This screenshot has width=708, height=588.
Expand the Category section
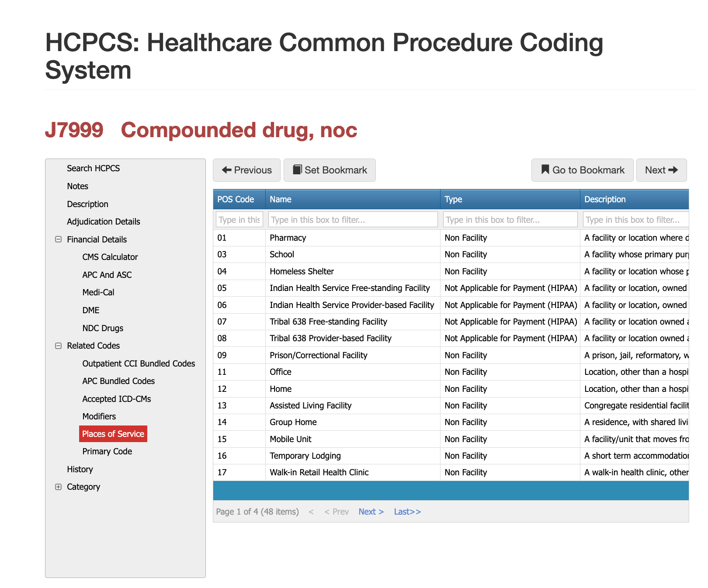click(x=58, y=487)
